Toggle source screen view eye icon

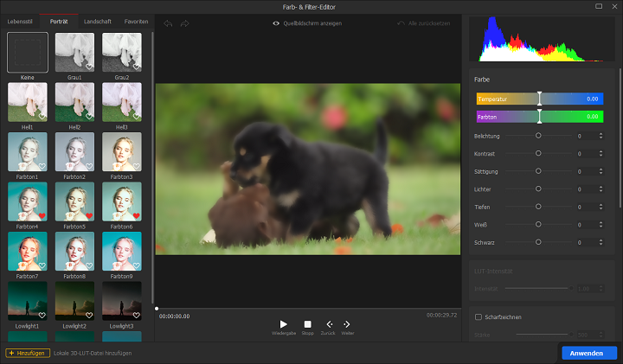[276, 23]
